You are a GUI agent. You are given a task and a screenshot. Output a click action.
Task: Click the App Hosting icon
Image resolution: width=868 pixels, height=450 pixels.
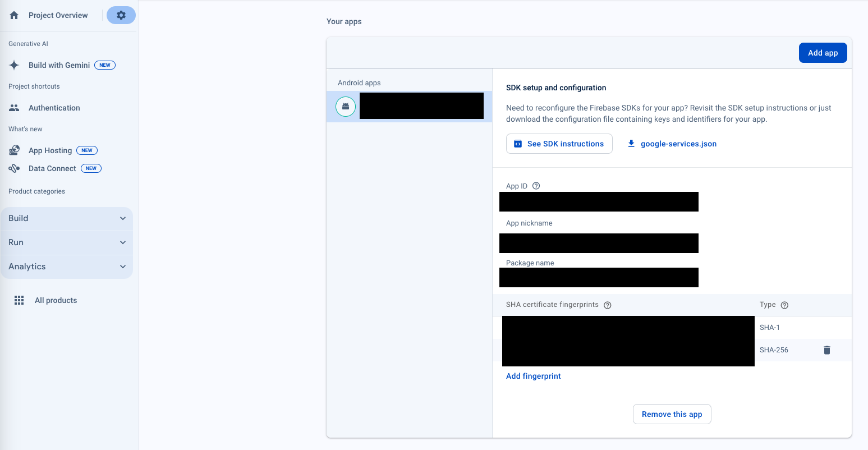pos(14,150)
